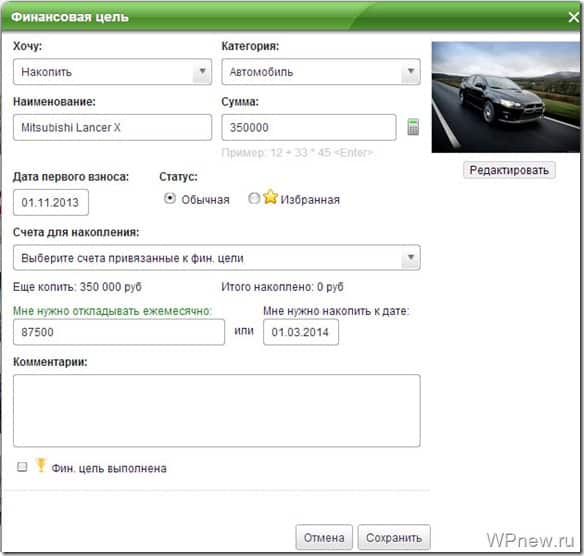Click the Mitsubishi car thumbnail image
This screenshot has width=584, height=556.
(x=506, y=97)
